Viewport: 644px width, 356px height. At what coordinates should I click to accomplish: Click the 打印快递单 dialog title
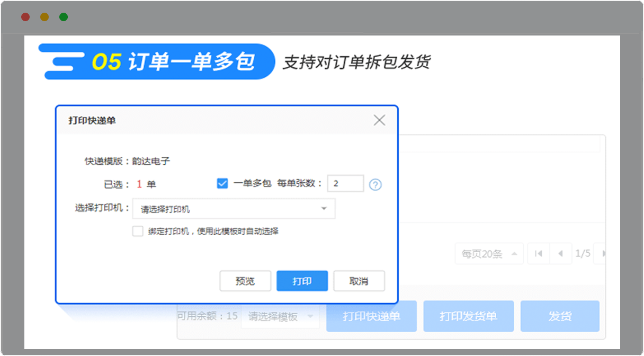[92, 121]
